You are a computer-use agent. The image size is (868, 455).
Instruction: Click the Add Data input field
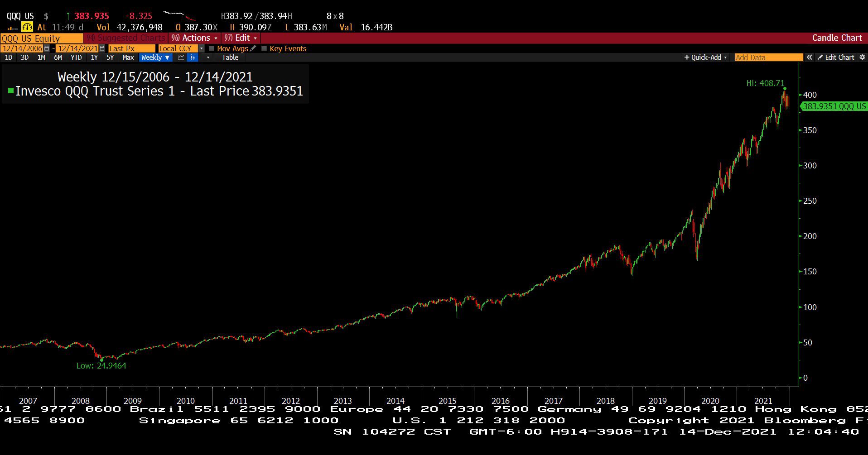768,57
